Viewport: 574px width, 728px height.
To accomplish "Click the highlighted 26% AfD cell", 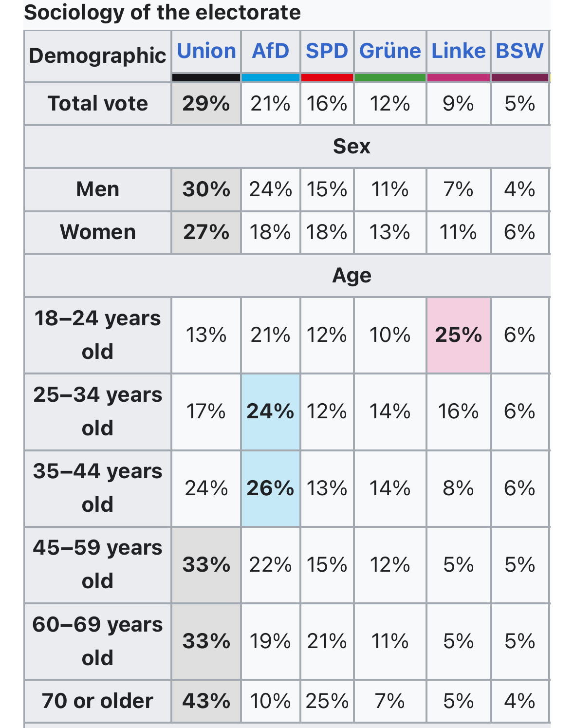I will point(270,488).
